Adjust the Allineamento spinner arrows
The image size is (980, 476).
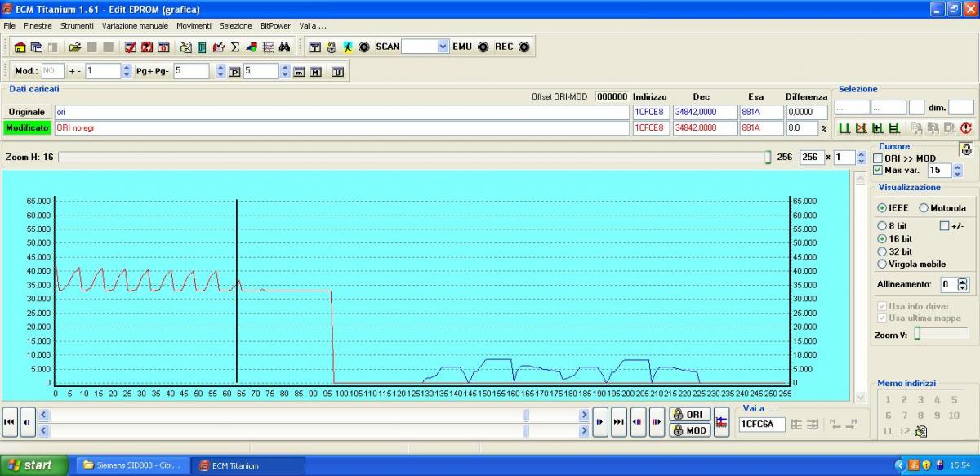(962, 285)
